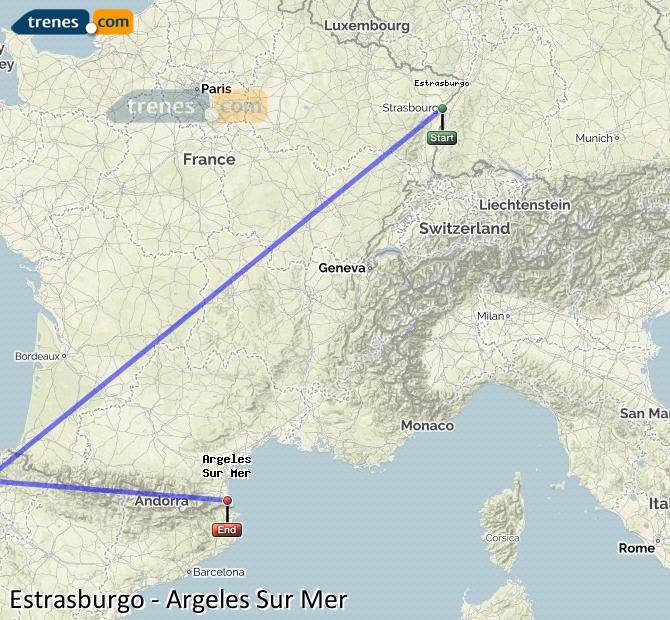This screenshot has height=620, width=670.
Task: Click the Milan city dot marker
Action: (x=508, y=316)
